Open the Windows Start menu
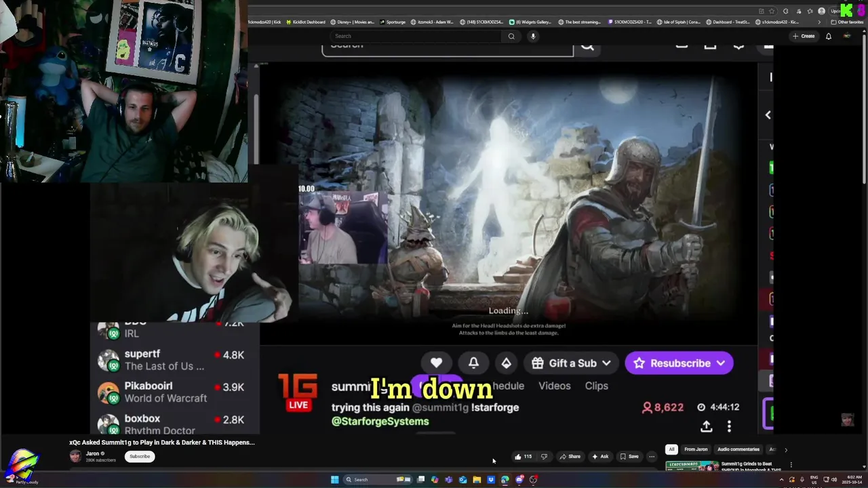This screenshot has width=868, height=488. [x=334, y=479]
